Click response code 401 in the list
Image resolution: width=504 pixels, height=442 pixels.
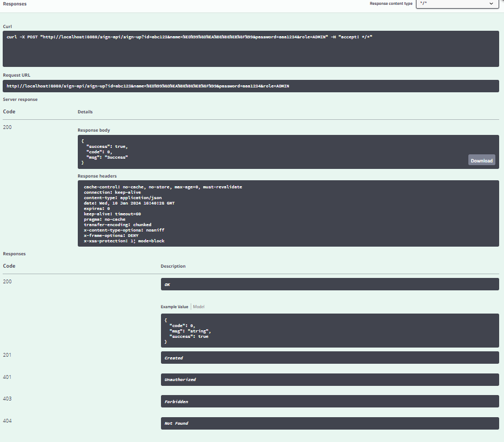[x=7, y=377]
